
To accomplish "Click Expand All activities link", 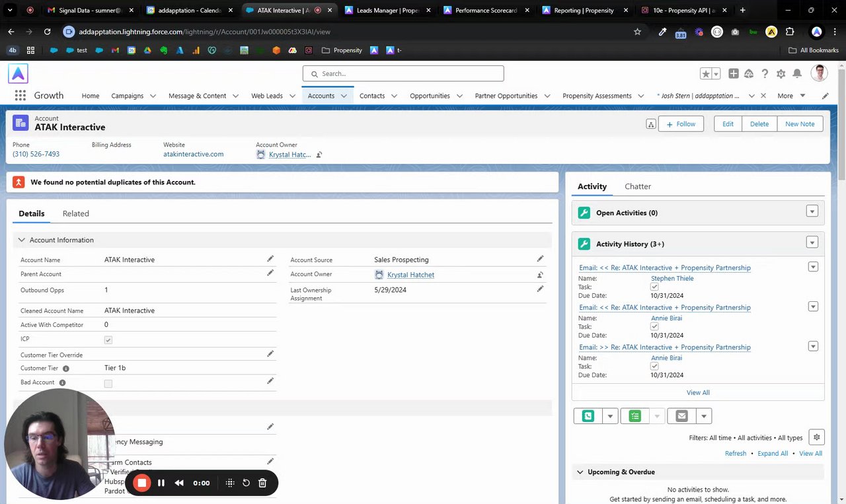I will click(773, 453).
